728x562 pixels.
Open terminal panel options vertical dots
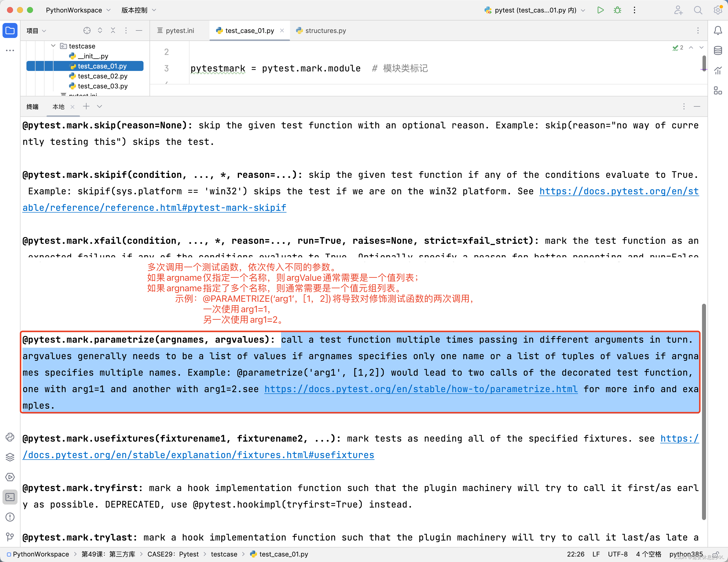(x=684, y=107)
